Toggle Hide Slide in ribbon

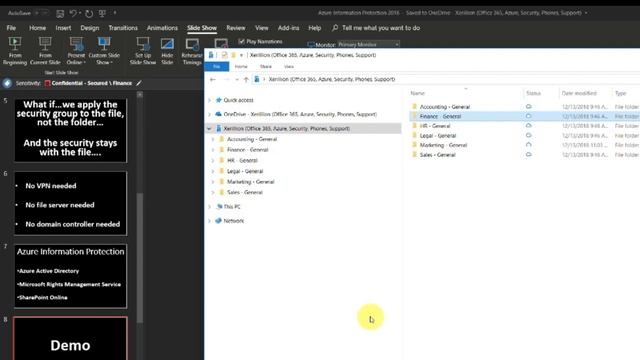point(167,51)
